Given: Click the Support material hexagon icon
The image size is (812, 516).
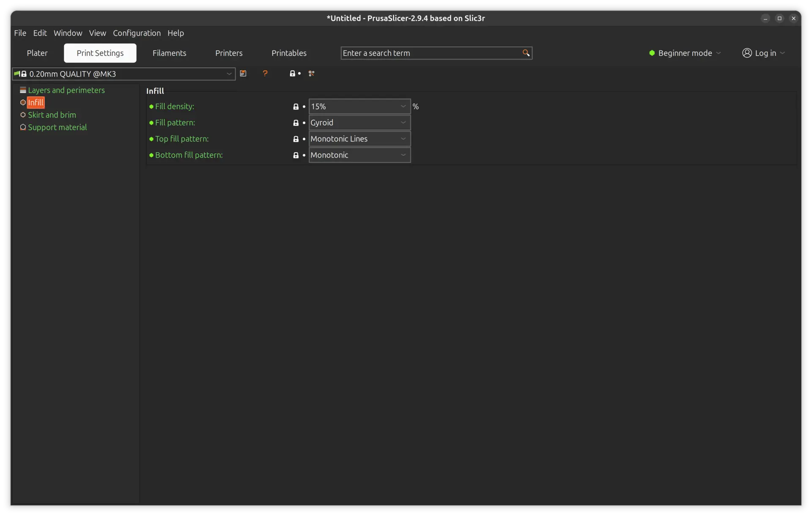Looking at the screenshot, I should pyautogui.click(x=22, y=127).
